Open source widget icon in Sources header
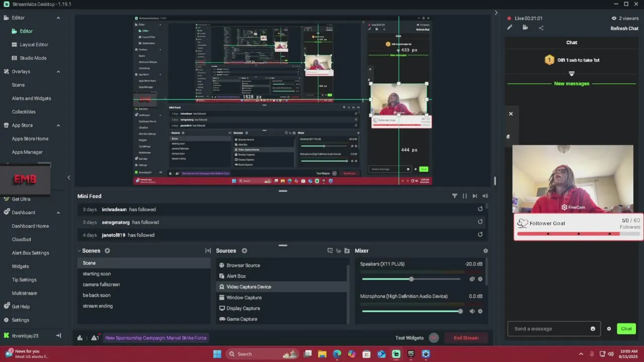Image resolution: width=644 pixels, height=362 pixels. coord(330,251)
